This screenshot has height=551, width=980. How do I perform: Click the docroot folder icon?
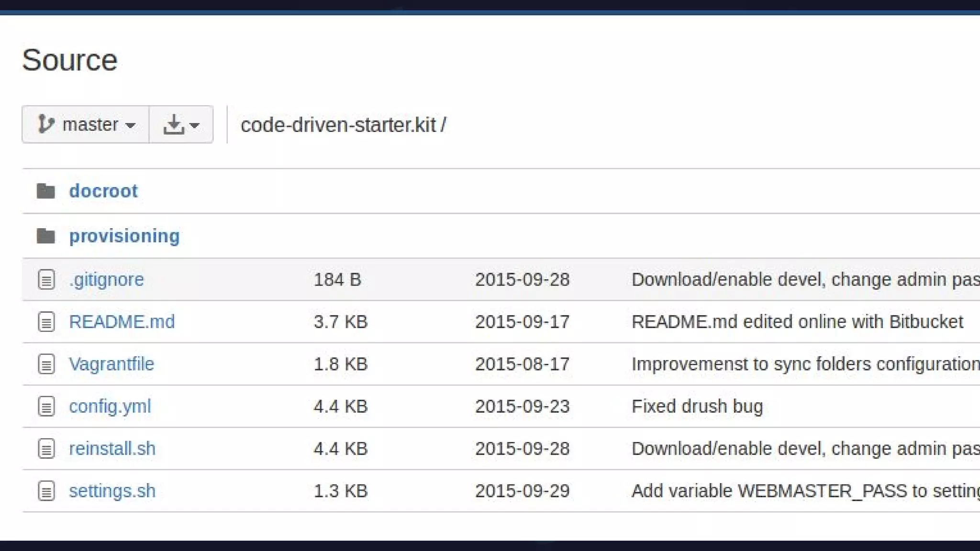(x=46, y=191)
